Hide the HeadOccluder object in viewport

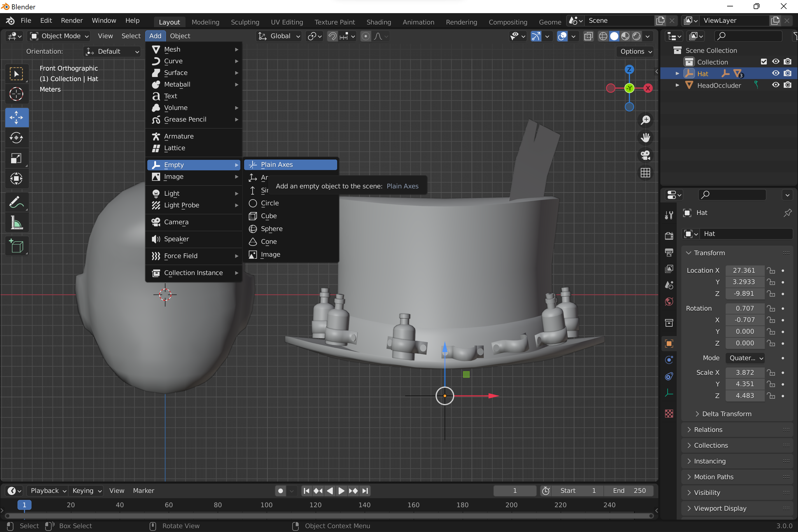tap(776, 85)
